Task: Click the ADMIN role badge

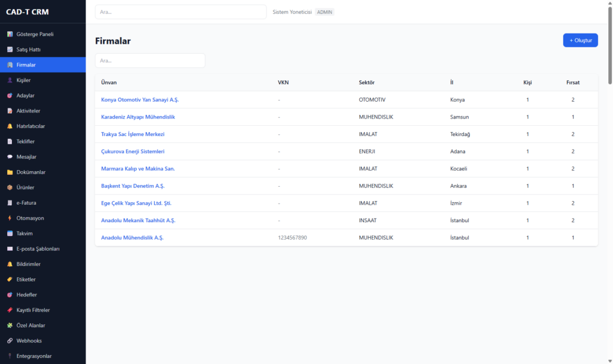Action: coord(324,12)
